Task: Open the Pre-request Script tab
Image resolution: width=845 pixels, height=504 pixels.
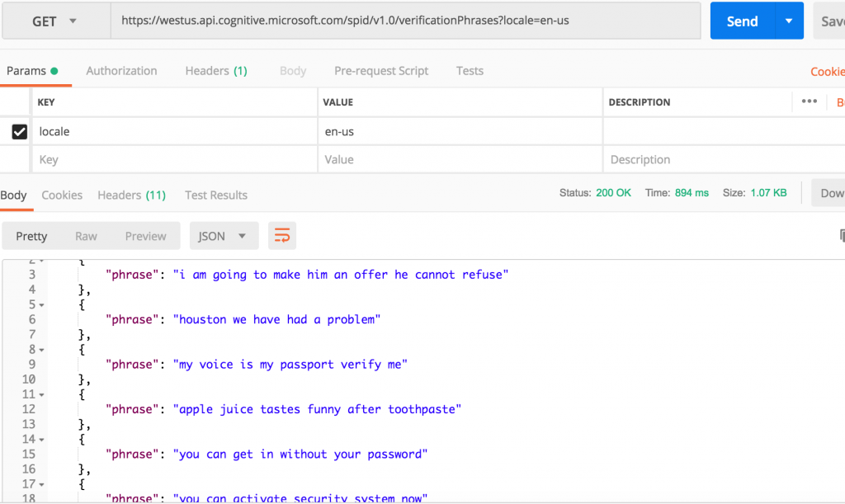Action: click(x=381, y=71)
